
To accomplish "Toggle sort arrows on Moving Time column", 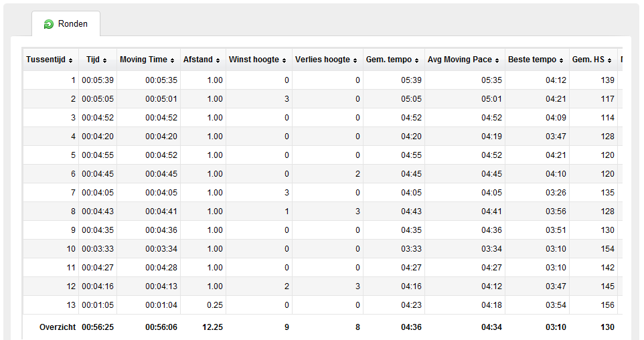I will (173, 60).
